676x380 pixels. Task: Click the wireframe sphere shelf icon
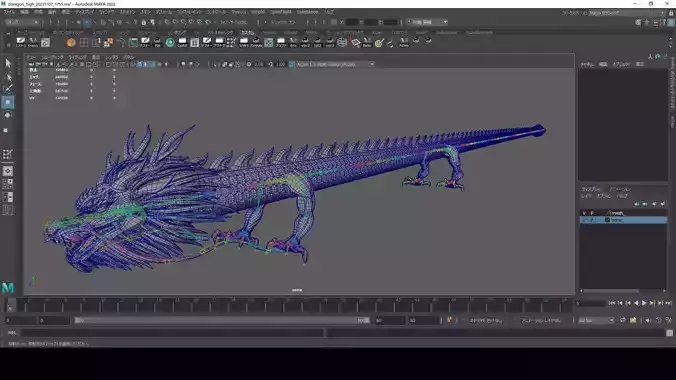(342, 42)
